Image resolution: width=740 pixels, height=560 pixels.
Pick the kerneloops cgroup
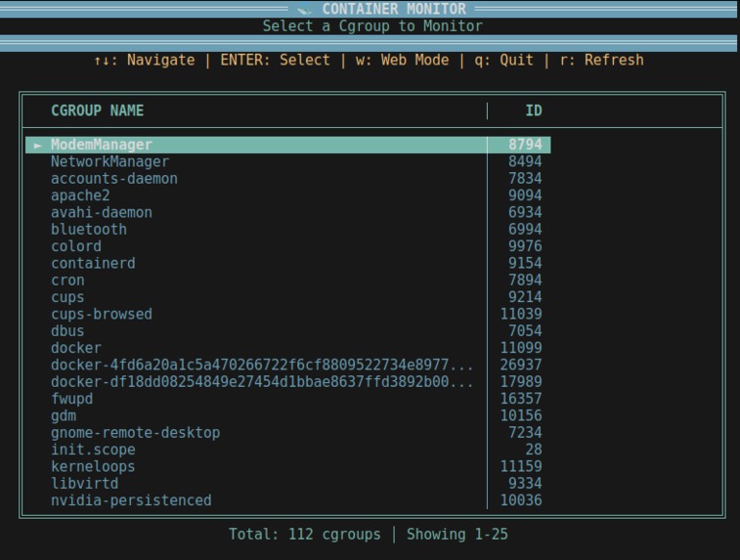pos(93,467)
